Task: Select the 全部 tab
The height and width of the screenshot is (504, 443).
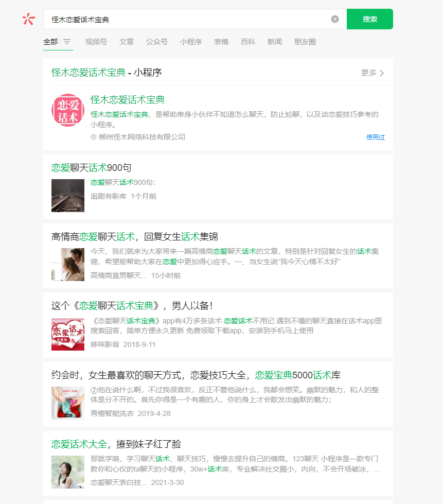Action: (x=50, y=42)
